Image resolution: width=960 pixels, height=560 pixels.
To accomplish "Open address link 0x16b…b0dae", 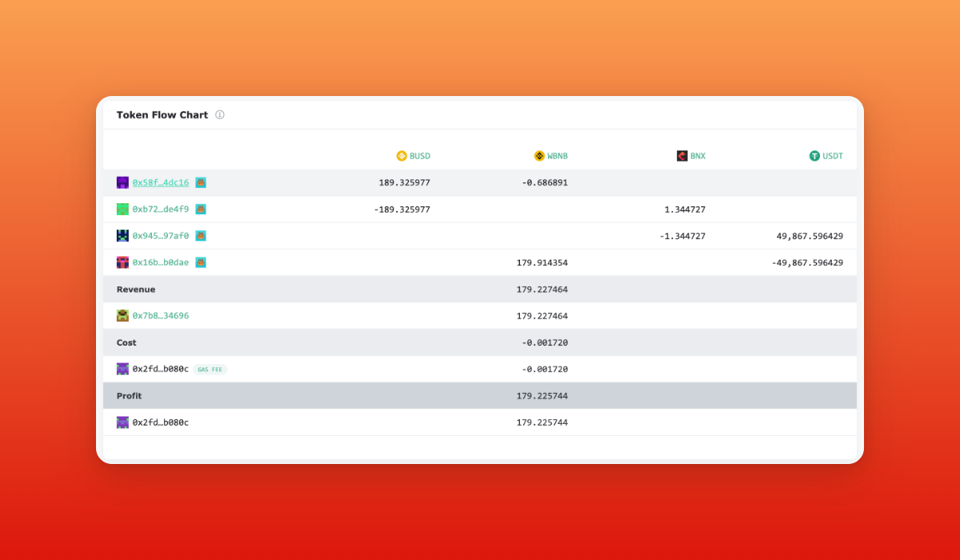I will [x=161, y=262].
